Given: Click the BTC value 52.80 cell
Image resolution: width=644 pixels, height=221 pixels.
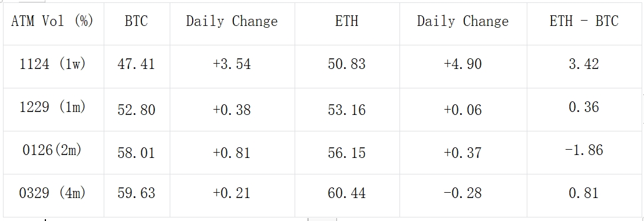Looking at the screenshot, I should point(137,110).
